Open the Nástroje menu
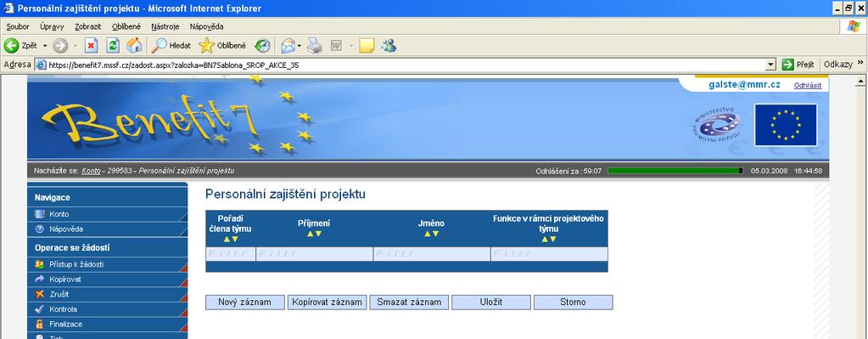This screenshot has width=868, height=339. click(165, 26)
